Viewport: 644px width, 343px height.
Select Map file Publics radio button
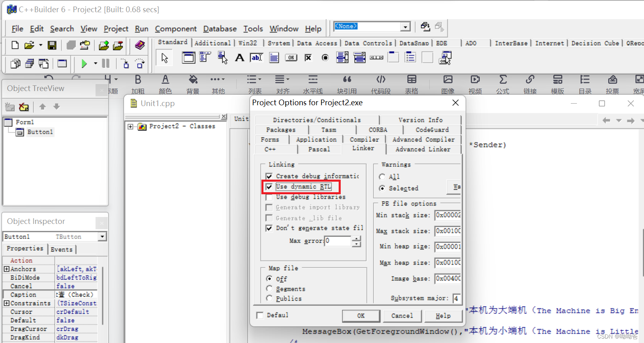click(x=269, y=298)
